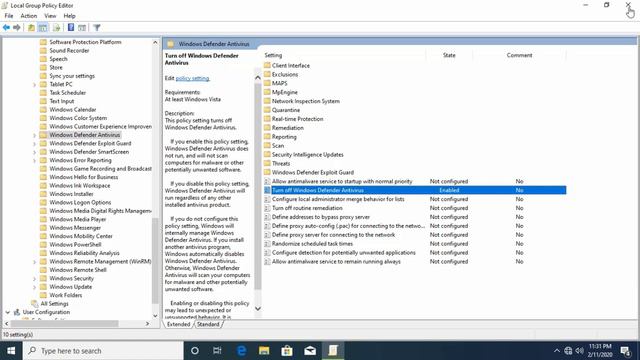Select the Windows Installer tree item
640x360 pixels.
(x=71, y=194)
